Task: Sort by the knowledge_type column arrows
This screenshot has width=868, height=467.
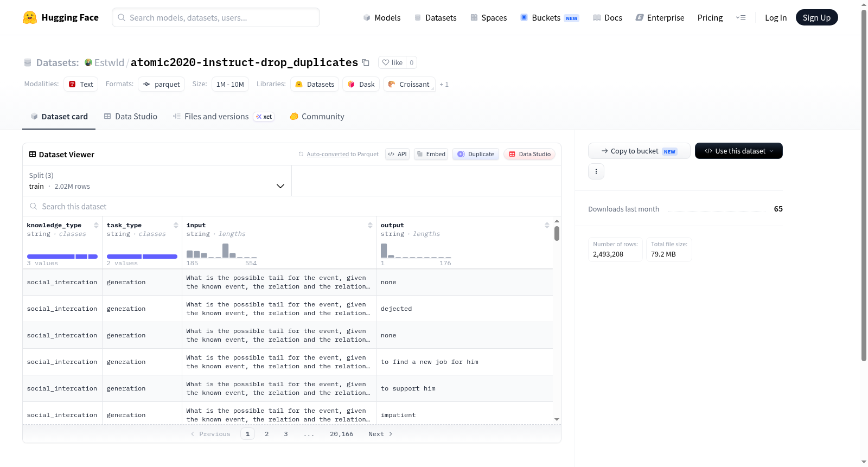Action: coord(96,225)
